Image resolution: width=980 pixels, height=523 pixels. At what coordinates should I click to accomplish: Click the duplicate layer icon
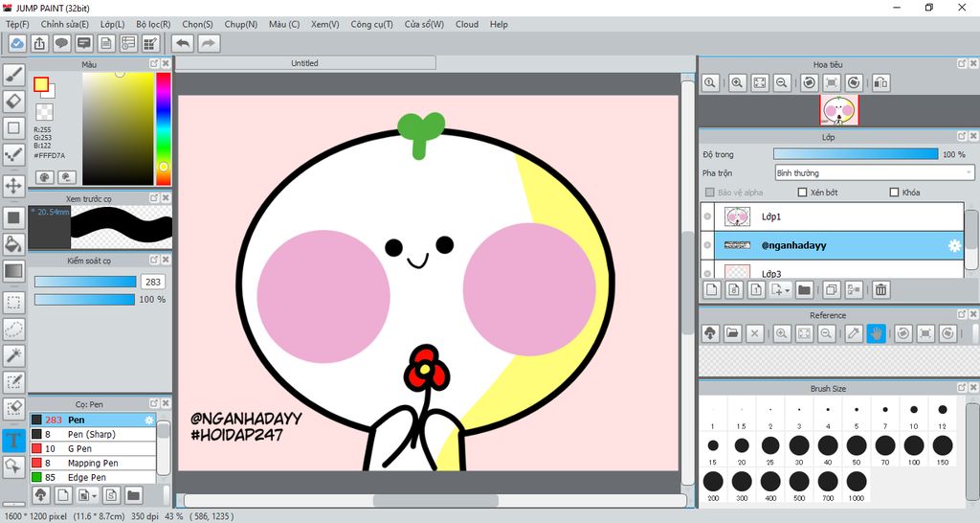[832, 289]
